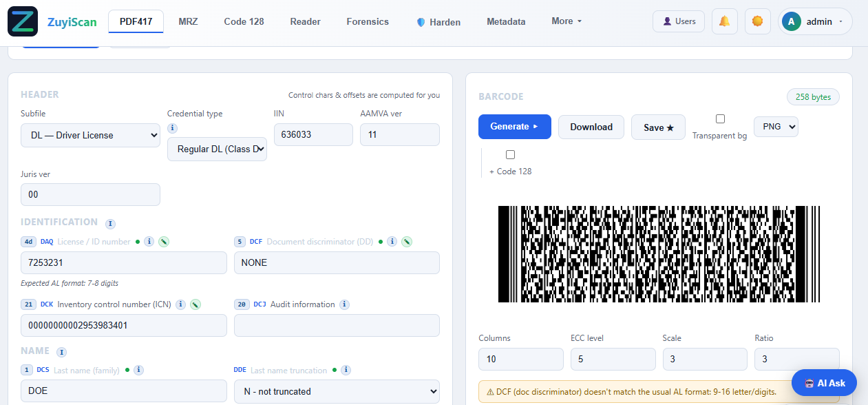Open the Last name truncation dropdown
The width and height of the screenshot is (868, 405).
pos(337,391)
